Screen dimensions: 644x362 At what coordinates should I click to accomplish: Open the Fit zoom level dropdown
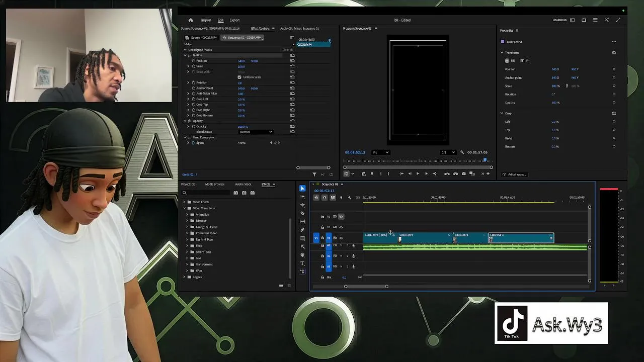pyautogui.click(x=380, y=152)
